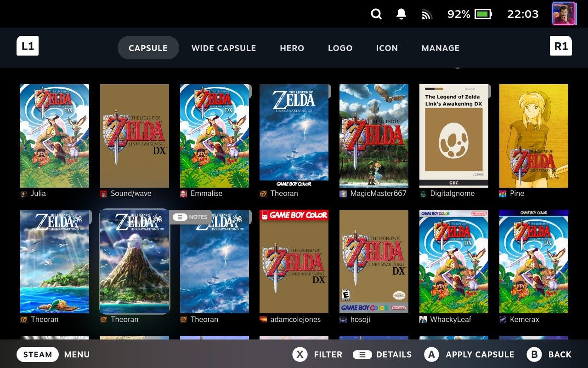The width and height of the screenshot is (588, 368).
Task: Select Julia's capsule artwork
Action: [x=55, y=136]
